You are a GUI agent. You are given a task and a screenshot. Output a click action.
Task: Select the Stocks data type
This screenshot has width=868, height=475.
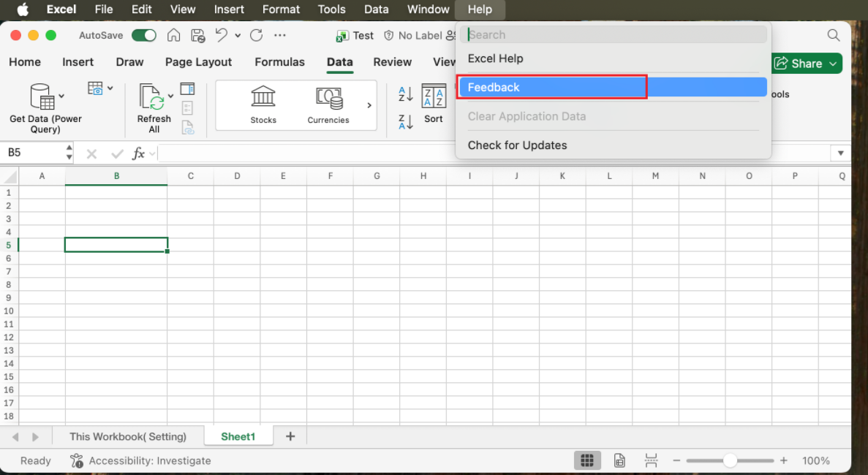(263, 105)
